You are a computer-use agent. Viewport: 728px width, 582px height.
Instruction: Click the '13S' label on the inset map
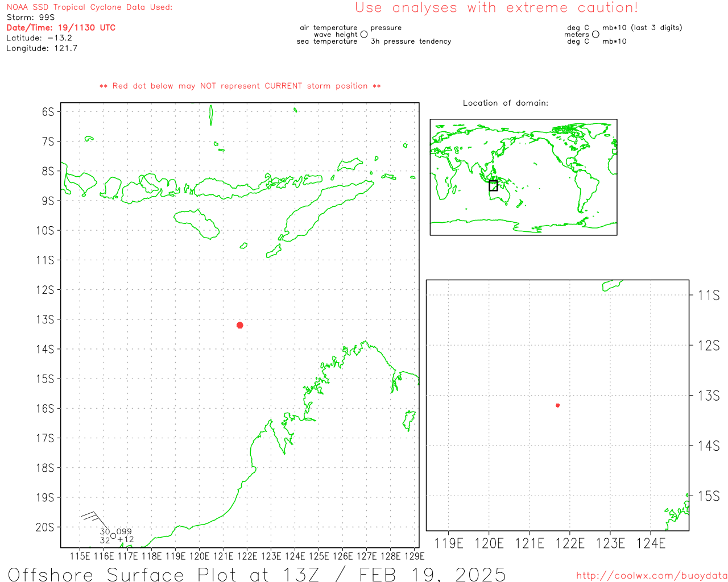click(709, 396)
